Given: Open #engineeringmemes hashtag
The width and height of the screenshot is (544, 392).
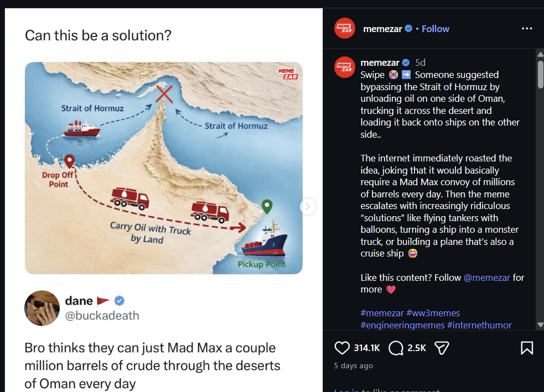Looking at the screenshot, I should coord(402,325).
